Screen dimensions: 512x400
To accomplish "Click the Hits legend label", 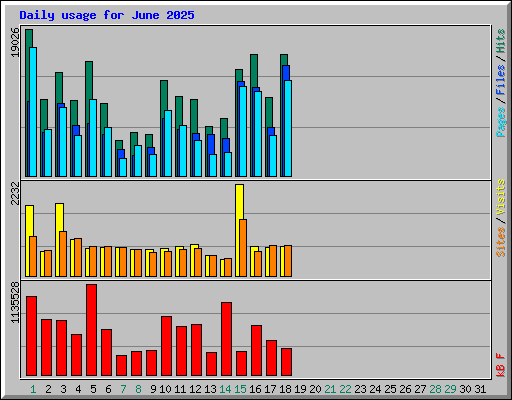I will (500, 41).
